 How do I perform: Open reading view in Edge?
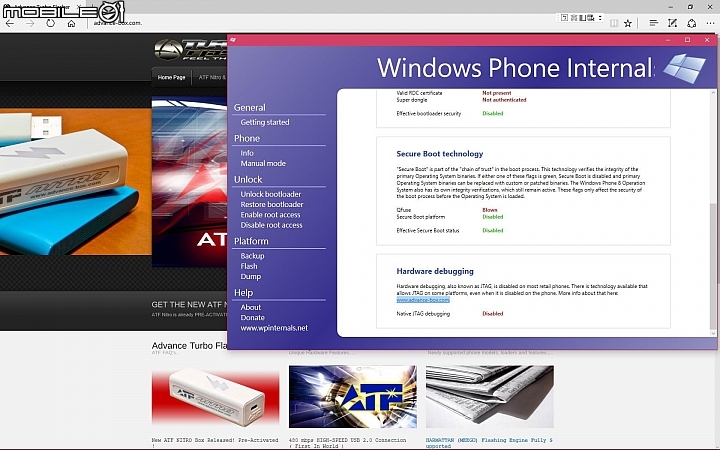[614, 23]
